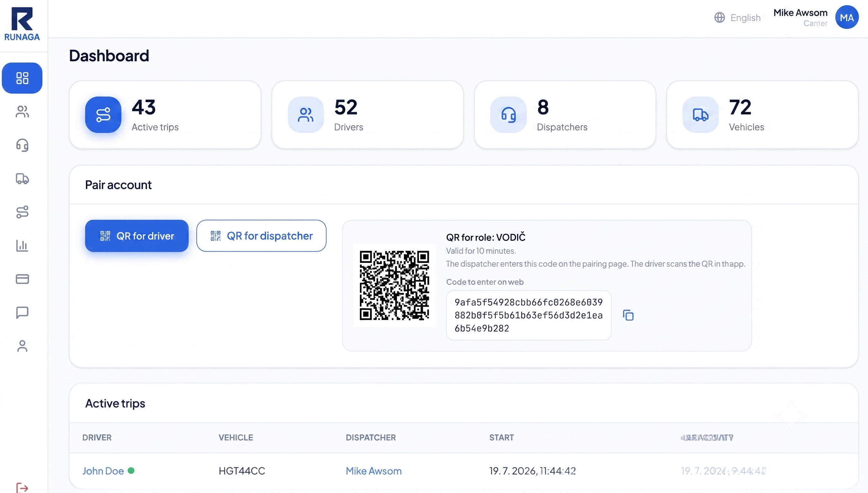Click John Doe's green online status dot

point(131,470)
